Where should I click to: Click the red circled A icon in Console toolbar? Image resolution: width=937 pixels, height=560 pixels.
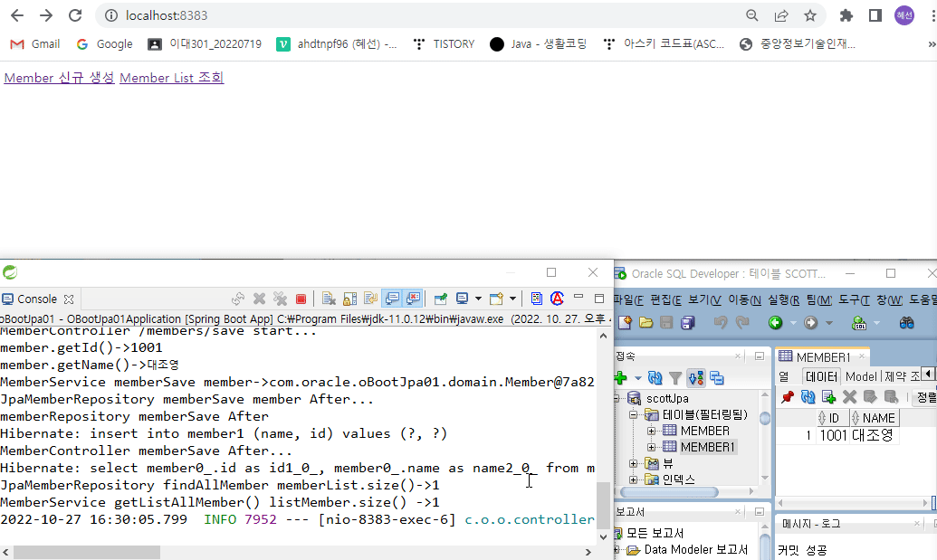[x=557, y=299]
